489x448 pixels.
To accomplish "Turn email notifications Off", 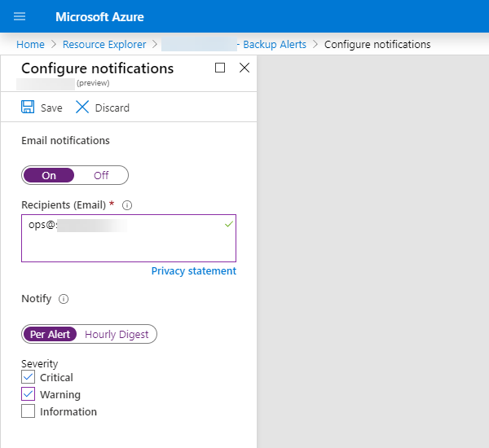I will click(x=101, y=175).
